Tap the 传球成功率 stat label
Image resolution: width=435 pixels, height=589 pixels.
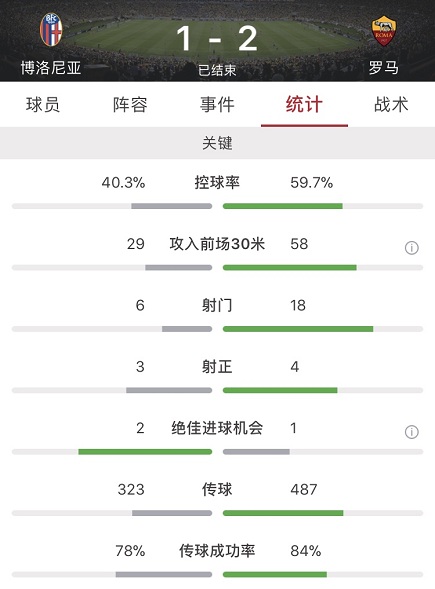(217, 551)
